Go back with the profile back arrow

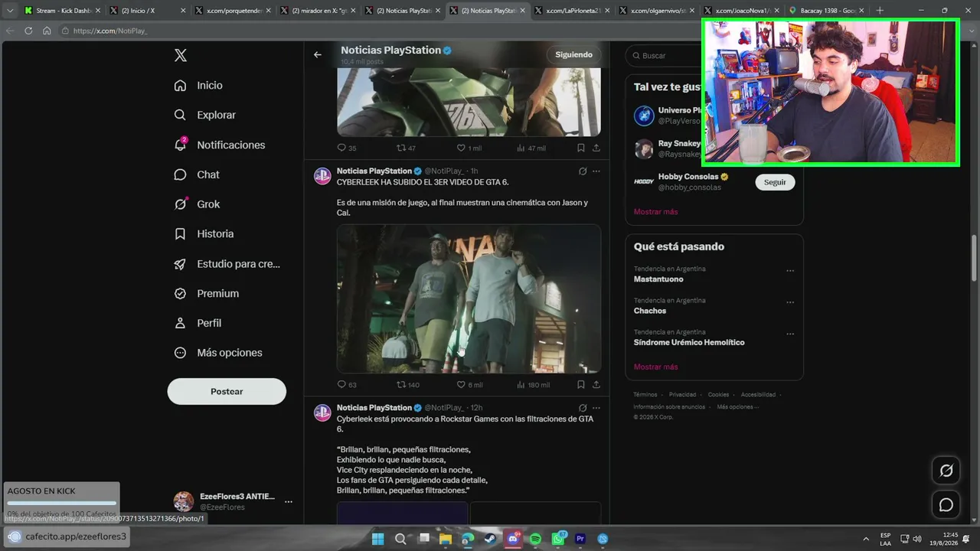point(318,54)
